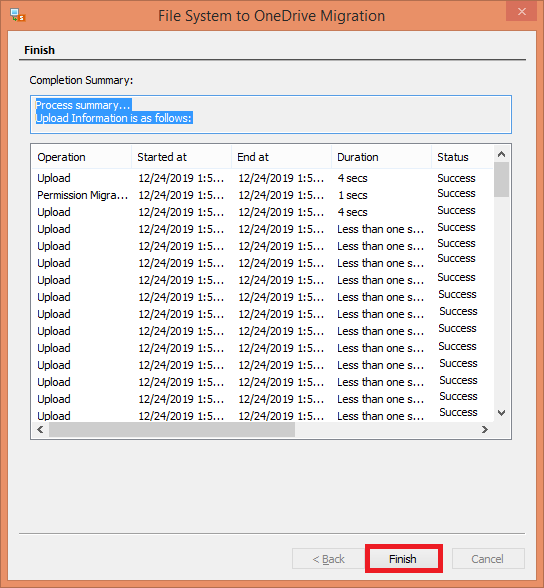Click the 'Completion Summary:' label
This screenshot has height=588, width=544.
point(81,80)
